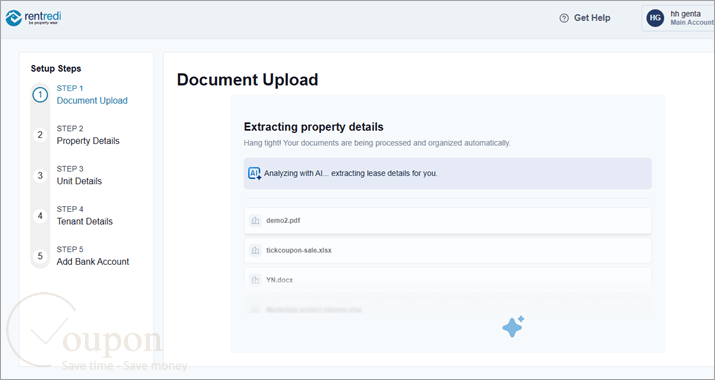
Task: Select the tickcoupon-sale.xlsx file name
Action: [x=299, y=250]
